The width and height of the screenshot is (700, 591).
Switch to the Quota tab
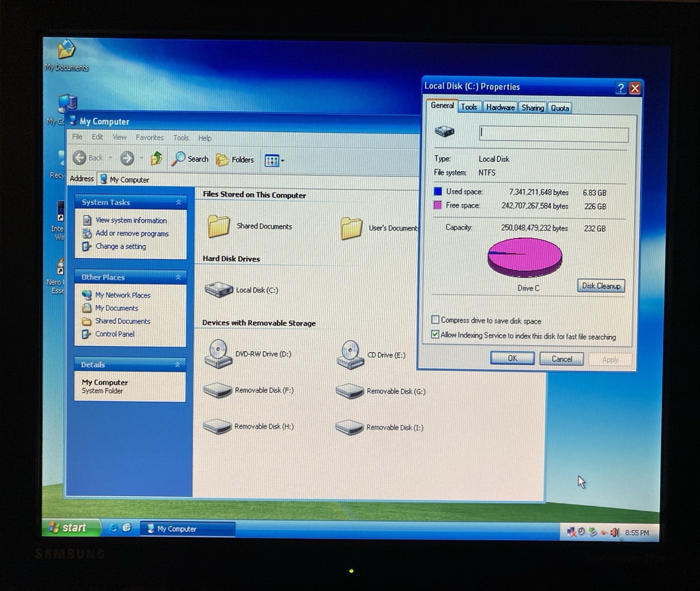coord(560,108)
